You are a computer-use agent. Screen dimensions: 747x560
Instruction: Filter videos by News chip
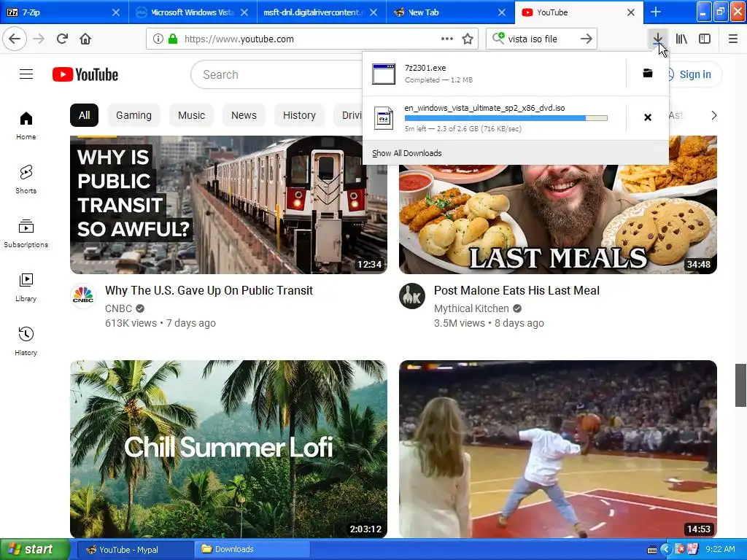point(244,115)
